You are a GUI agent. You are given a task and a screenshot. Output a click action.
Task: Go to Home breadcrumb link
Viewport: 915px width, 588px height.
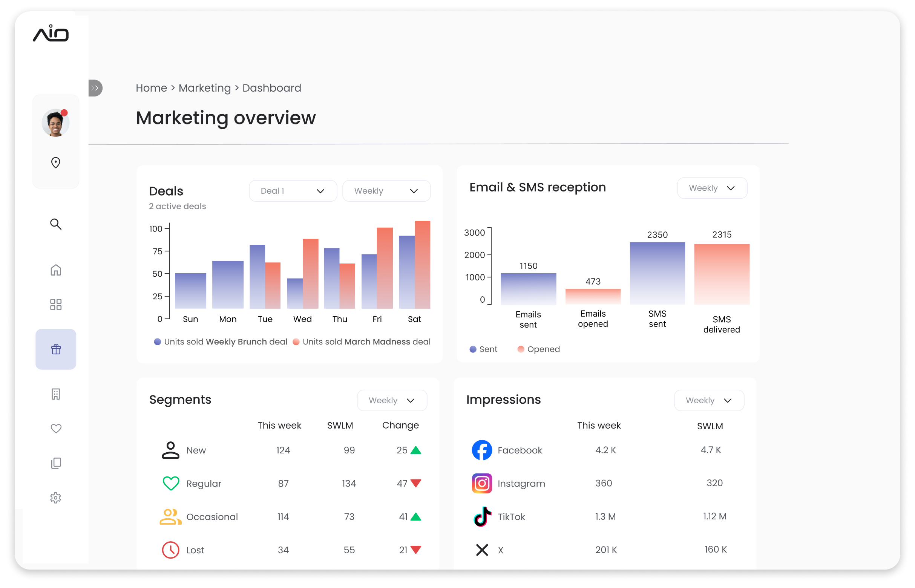151,88
